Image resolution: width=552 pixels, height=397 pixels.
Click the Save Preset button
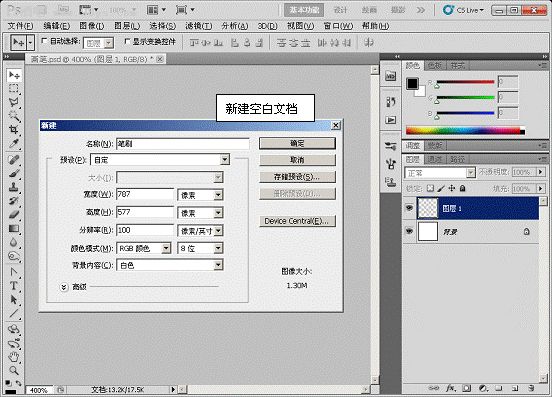297,177
